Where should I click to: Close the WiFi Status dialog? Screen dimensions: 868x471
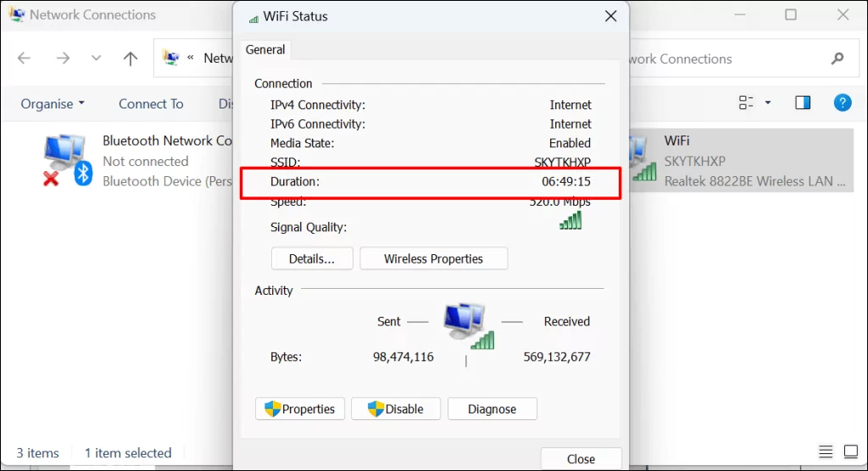click(581, 458)
